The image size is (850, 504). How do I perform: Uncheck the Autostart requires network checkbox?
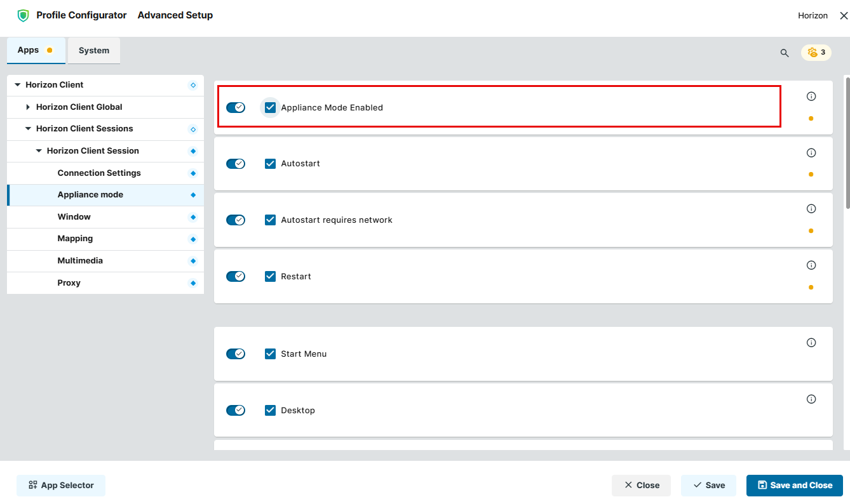click(x=270, y=220)
